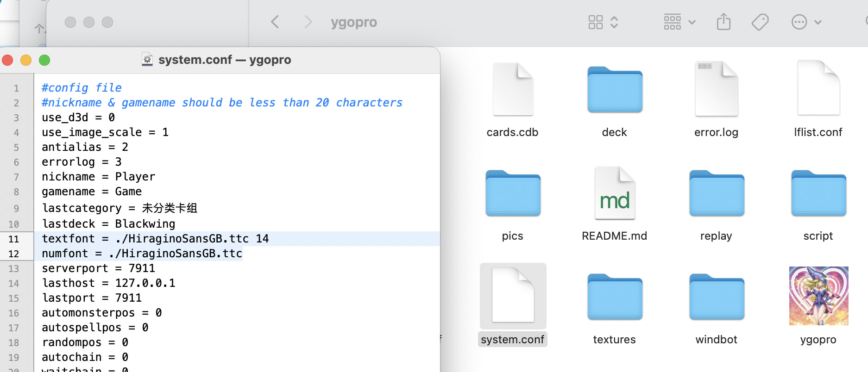Click the error.log file name label
The width and height of the screenshot is (868, 372).
coord(717,132)
